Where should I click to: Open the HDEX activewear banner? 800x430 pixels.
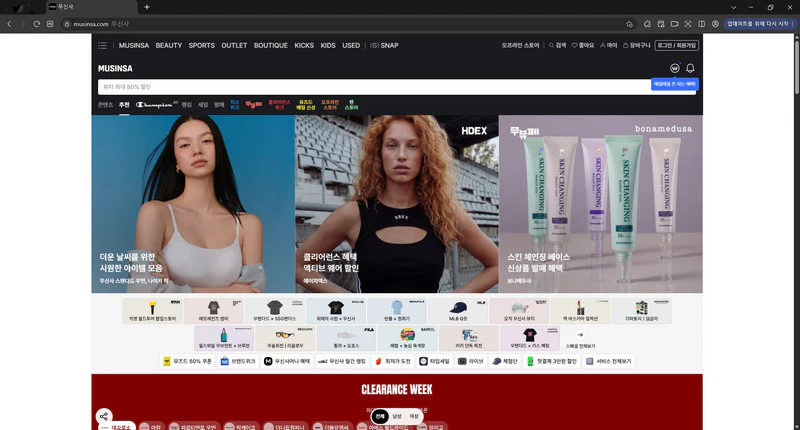point(397,204)
